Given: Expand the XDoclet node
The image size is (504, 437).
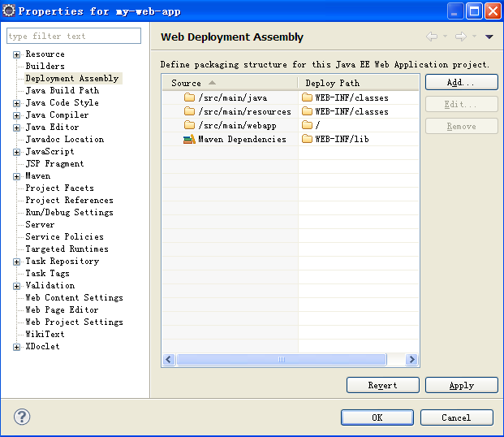Looking at the screenshot, I should tap(16, 347).
